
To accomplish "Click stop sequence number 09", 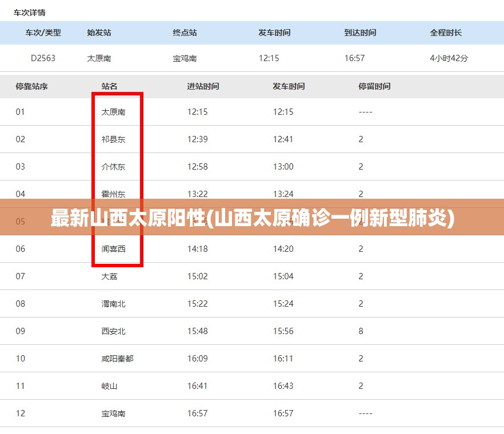I will (20, 331).
